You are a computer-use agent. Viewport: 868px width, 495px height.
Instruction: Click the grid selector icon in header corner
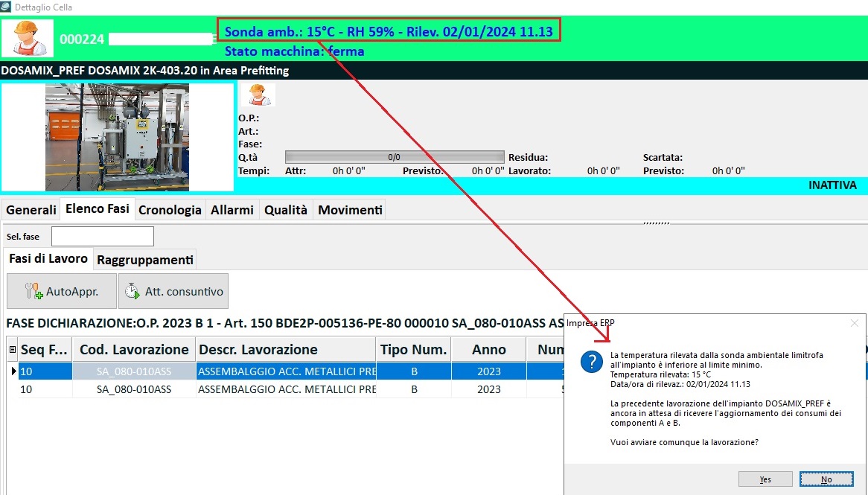click(x=12, y=350)
